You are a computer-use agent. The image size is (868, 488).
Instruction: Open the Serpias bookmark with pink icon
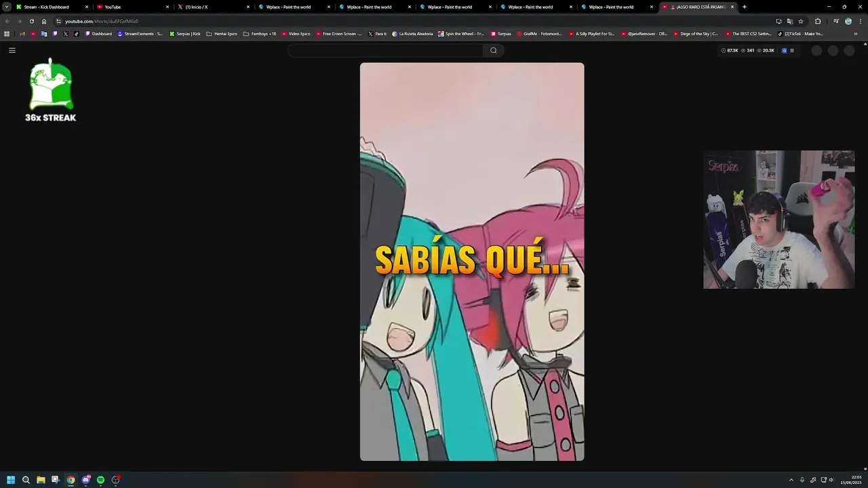tap(500, 33)
